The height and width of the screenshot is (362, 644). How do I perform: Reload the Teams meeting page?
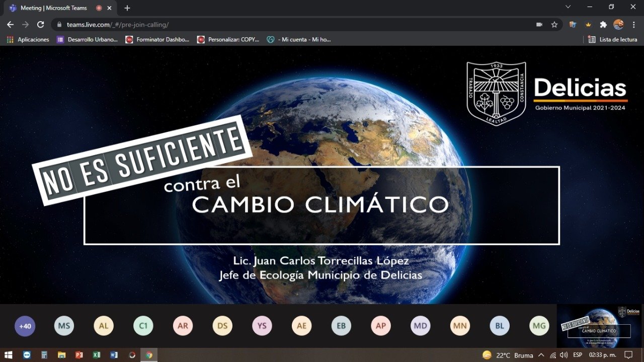(41, 24)
